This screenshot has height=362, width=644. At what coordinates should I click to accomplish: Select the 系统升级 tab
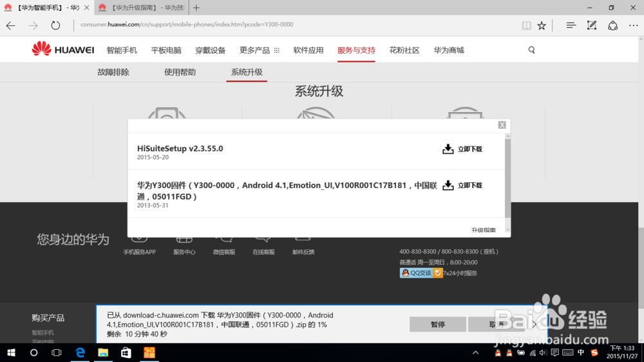(247, 72)
